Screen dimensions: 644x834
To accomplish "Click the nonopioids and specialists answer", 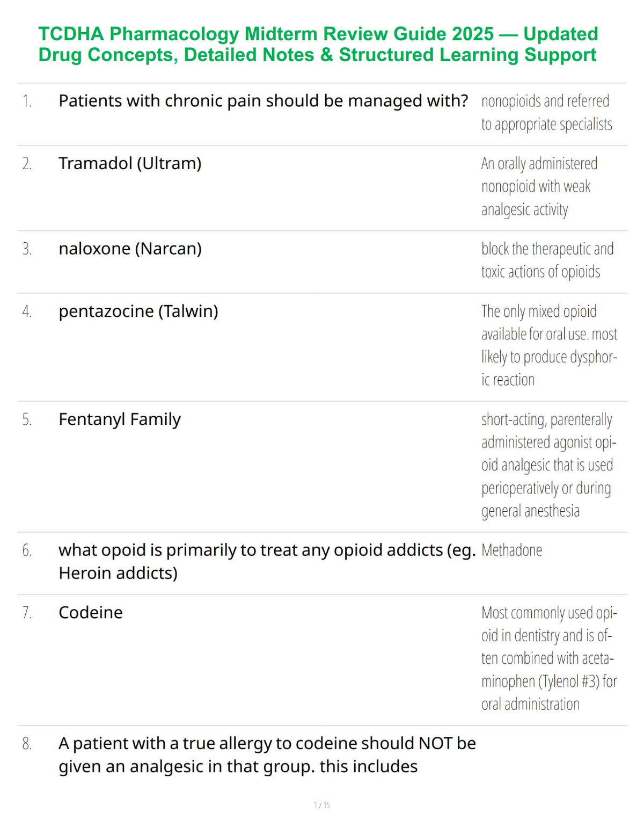I will (547, 113).
